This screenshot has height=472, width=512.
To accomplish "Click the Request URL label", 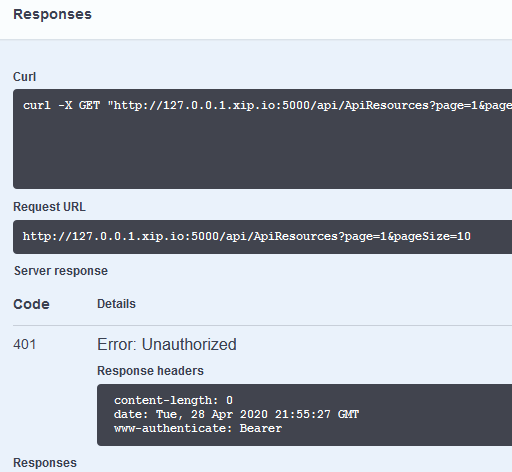I will point(49,207).
